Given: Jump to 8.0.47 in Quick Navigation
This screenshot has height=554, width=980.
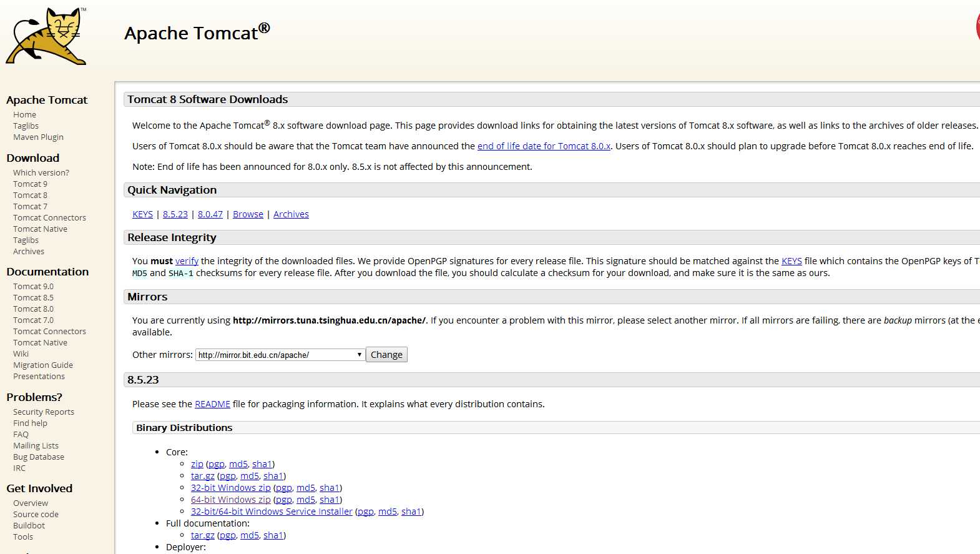Looking at the screenshot, I should click(x=210, y=214).
